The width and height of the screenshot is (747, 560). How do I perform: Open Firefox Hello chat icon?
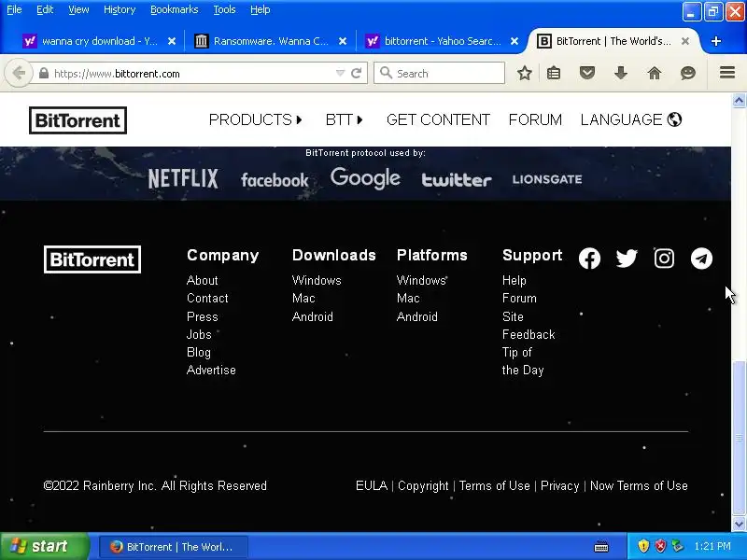tap(688, 73)
